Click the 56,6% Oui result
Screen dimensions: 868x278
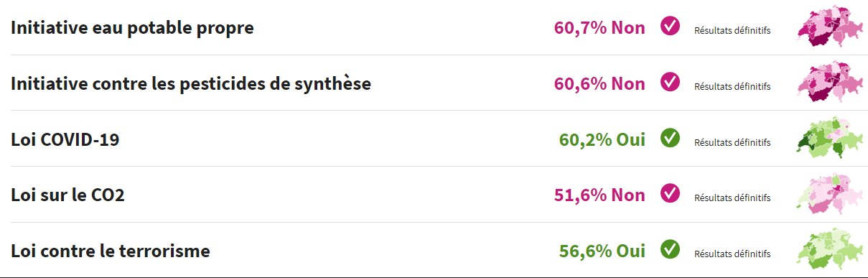click(x=602, y=251)
